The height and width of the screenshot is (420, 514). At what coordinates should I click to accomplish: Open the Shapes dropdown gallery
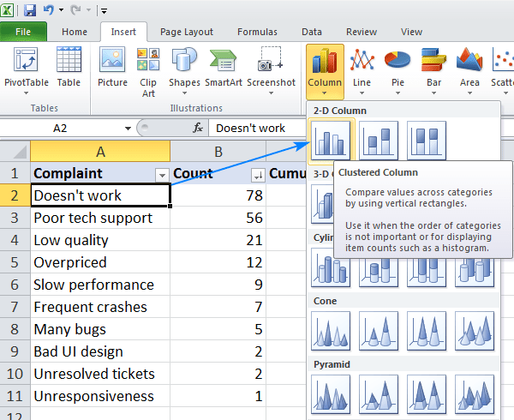coord(184,69)
